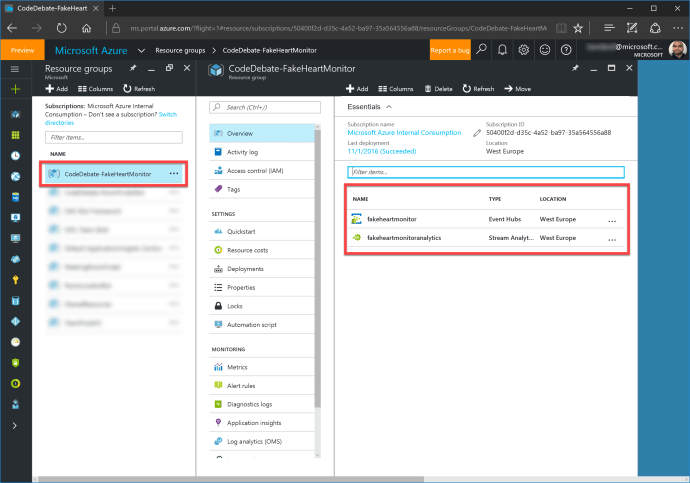Click the Delete resource group button
The image size is (690, 483).
point(438,89)
